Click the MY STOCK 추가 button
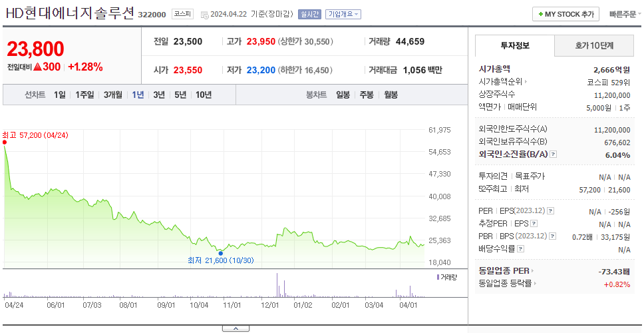 click(565, 15)
